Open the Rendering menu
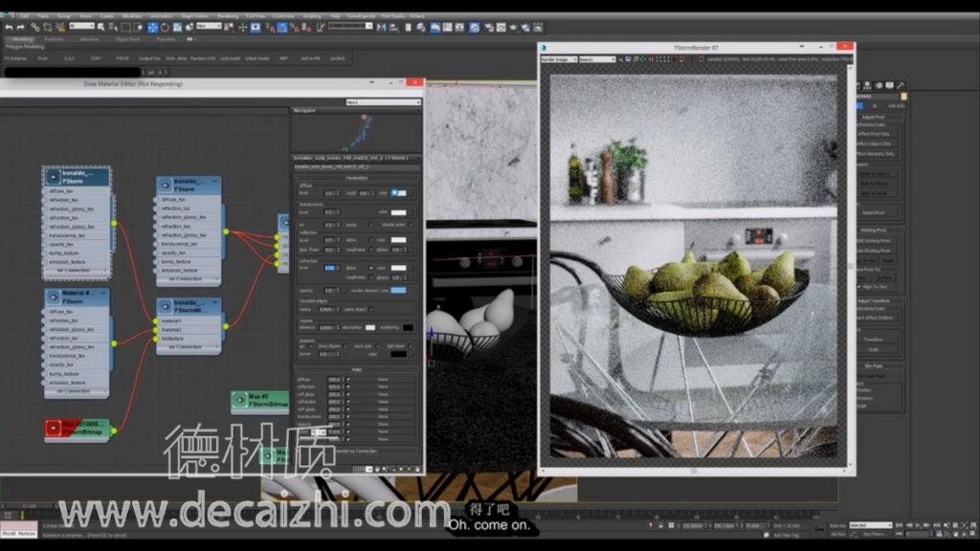The width and height of the screenshot is (980, 551). [228, 15]
